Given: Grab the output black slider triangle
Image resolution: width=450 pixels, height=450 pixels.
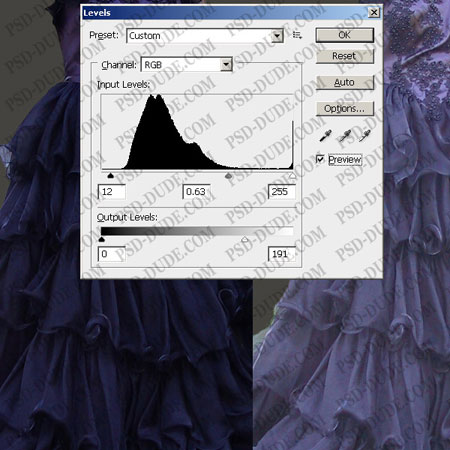Looking at the screenshot, I should 102,239.
